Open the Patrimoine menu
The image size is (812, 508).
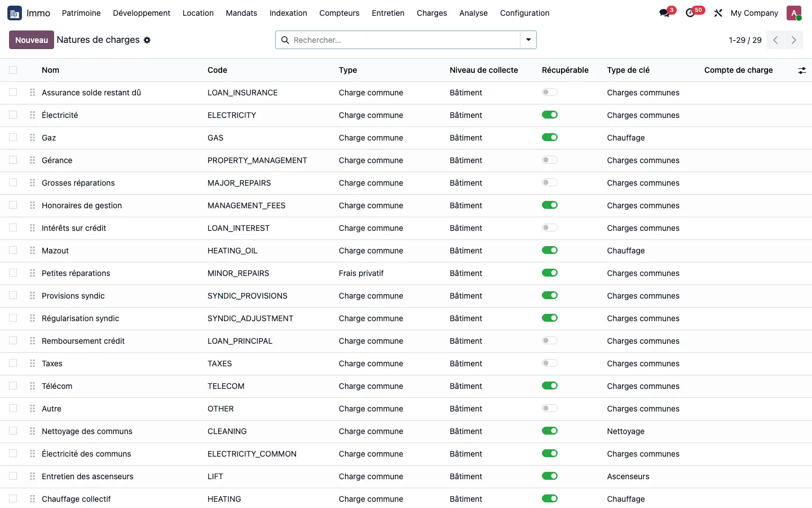[x=81, y=13]
